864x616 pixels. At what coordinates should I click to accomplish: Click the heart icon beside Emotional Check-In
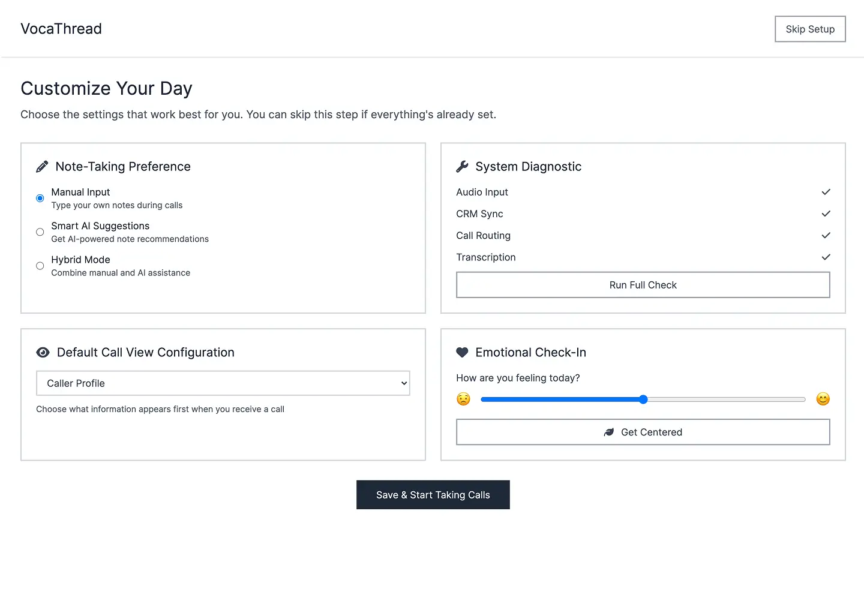click(x=462, y=352)
